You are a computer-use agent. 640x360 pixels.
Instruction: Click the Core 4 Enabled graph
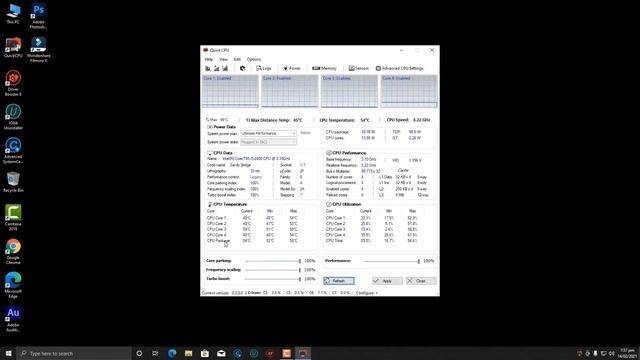[x=409, y=91]
